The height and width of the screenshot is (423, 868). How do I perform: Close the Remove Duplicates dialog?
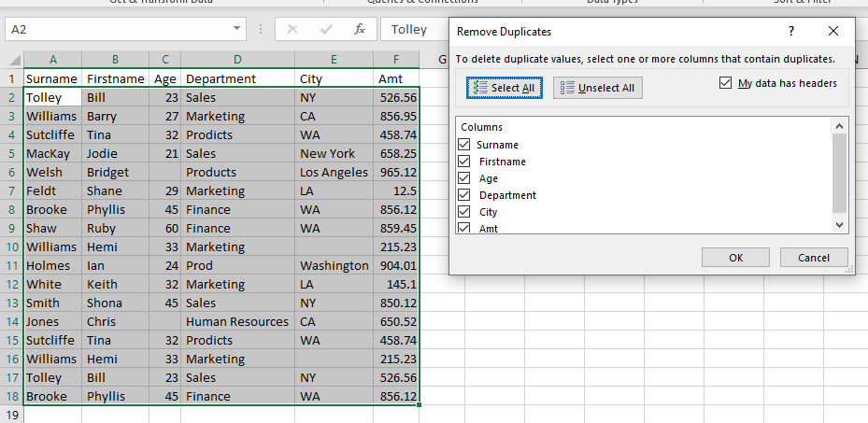tap(833, 32)
